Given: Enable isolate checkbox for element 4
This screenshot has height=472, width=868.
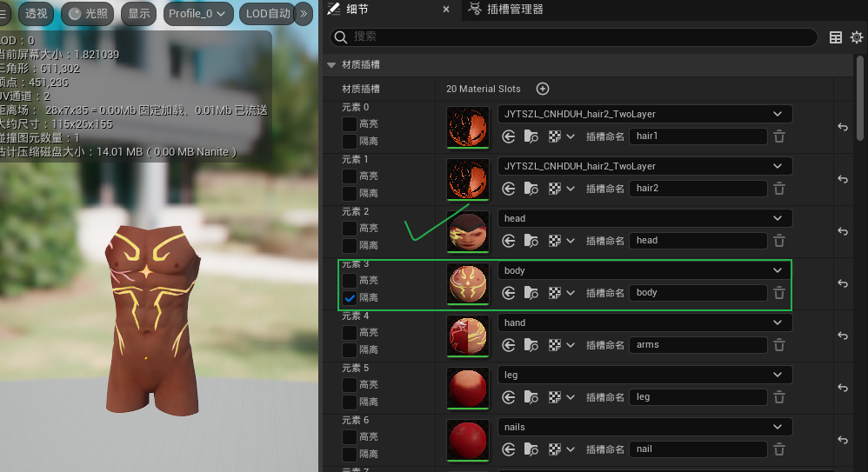Looking at the screenshot, I should point(350,349).
